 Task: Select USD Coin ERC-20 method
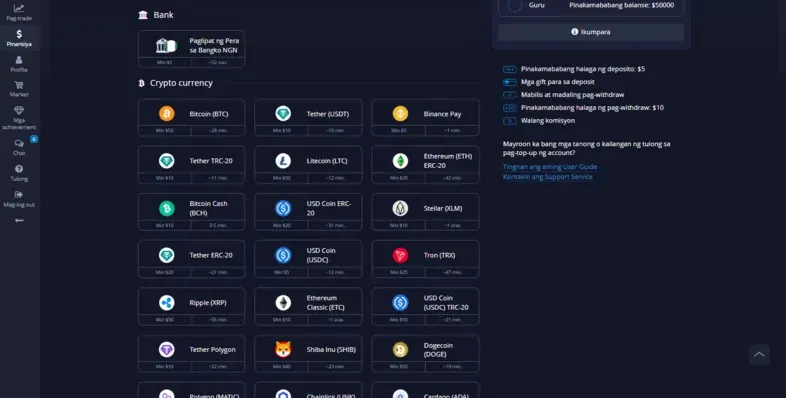pyautogui.click(x=308, y=212)
